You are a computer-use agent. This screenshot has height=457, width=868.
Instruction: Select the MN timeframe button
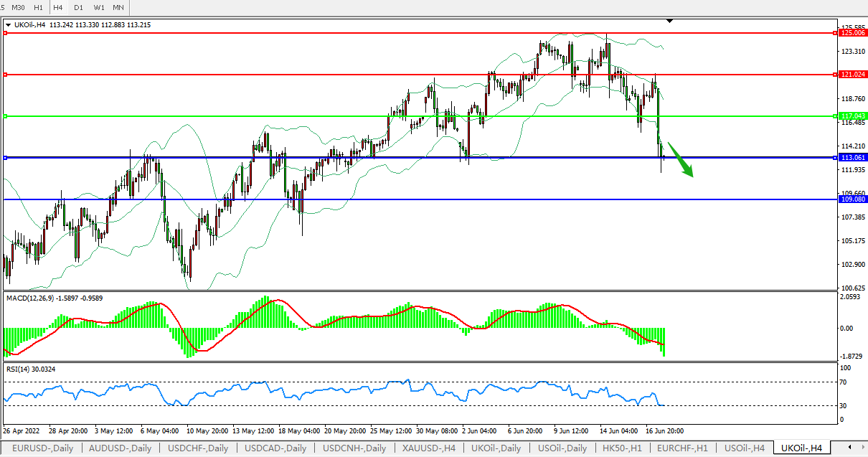[118, 7]
